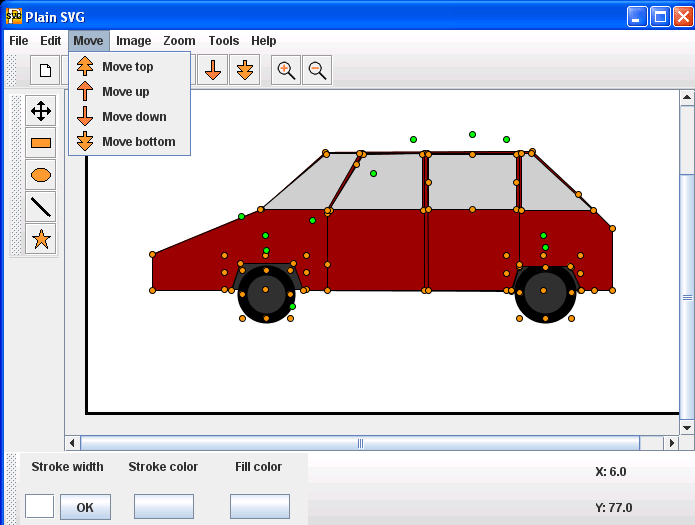The height and width of the screenshot is (525, 695).
Task: Click the move bottom toolbar icon
Action: click(x=245, y=70)
